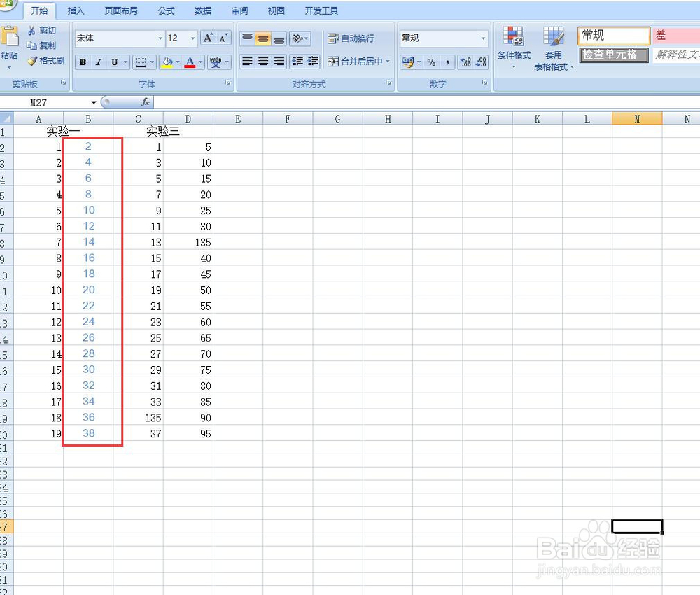Select cell with 实验三 heading

coord(163,131)
